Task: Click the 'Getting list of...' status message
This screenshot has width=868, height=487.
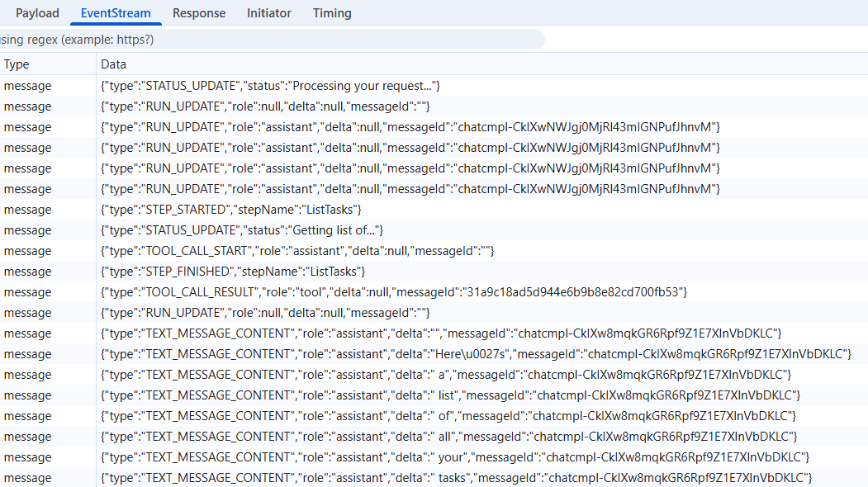Action: 248,229
